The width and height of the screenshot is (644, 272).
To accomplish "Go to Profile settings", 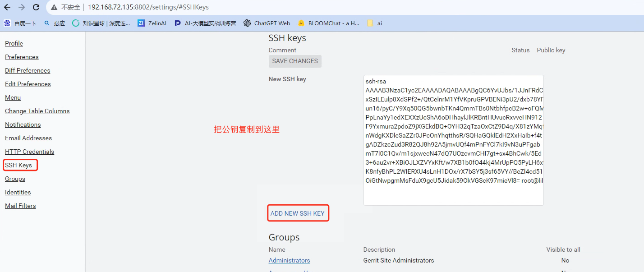I will pyautogui.click(x=14, y=43).
